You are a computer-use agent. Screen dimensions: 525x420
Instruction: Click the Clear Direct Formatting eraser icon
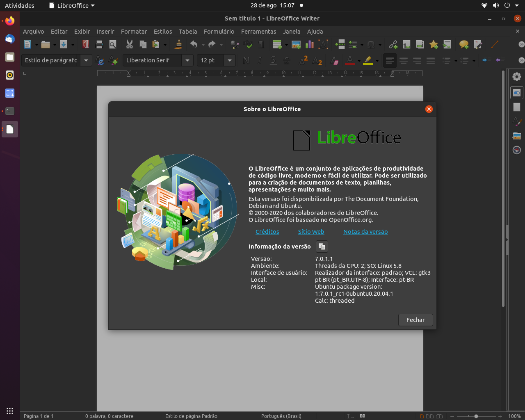click(335, 60)
